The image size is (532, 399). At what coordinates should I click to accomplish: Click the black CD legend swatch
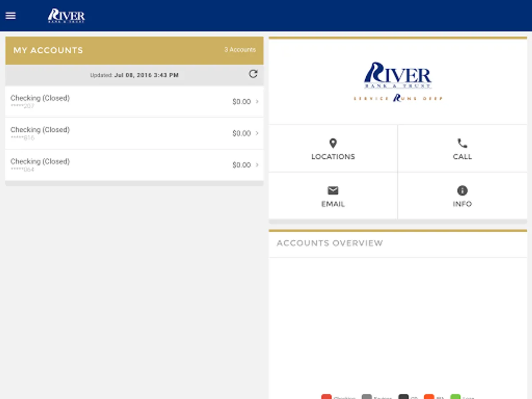403,397
